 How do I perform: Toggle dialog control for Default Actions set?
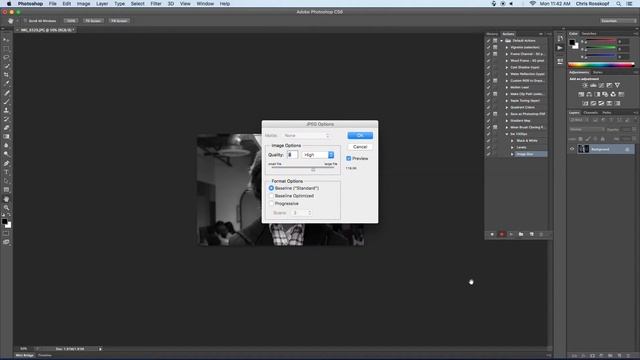click(495, 41)
